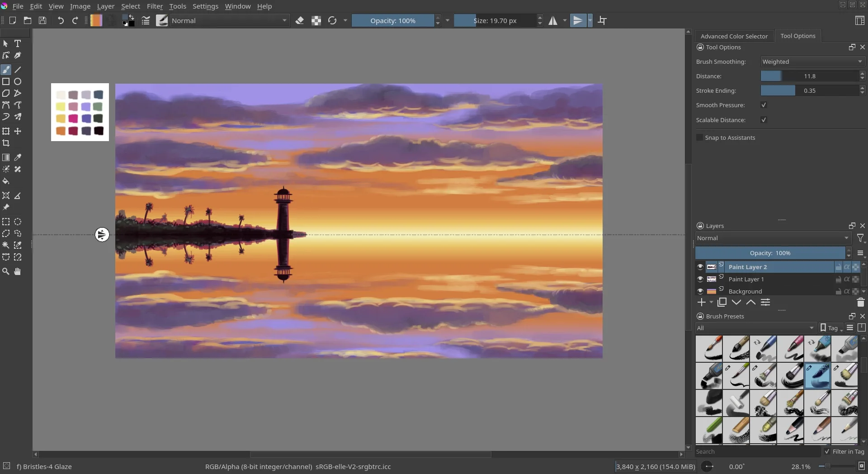Delete the layer with trash icon
Viewport: 868px width, 474px height.
(860, 303)
